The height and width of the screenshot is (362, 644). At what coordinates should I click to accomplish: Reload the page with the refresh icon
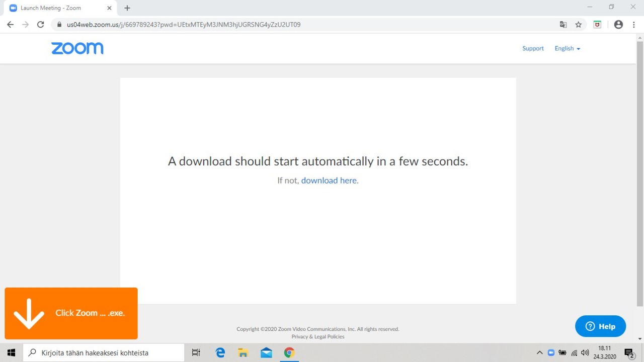tap(41, 25)
